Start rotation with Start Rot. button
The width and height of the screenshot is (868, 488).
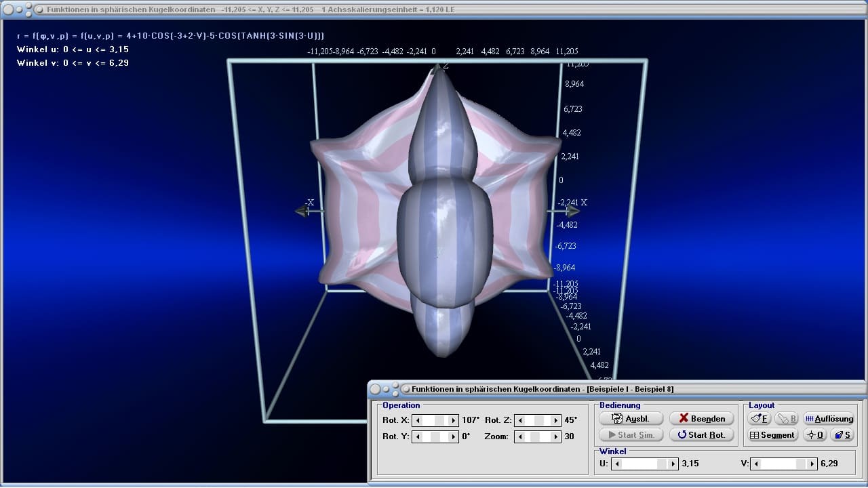point(702,435)
